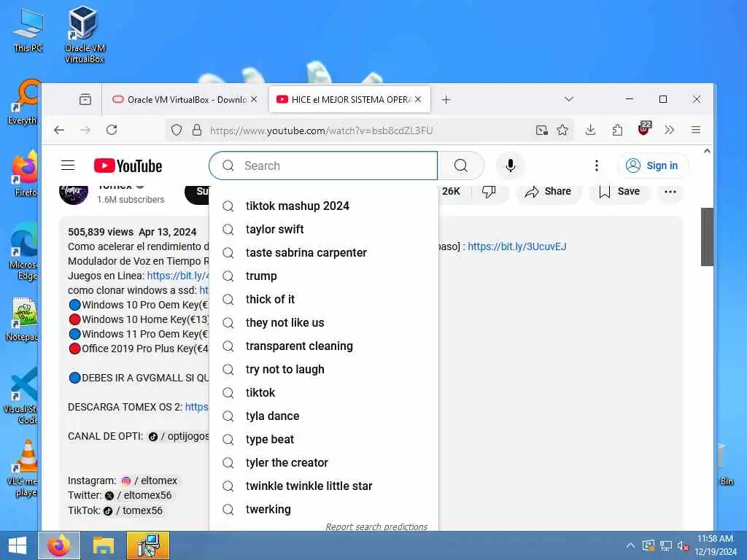This screenshot has height=560, width=747.
Task: Start voice search with microphone icon
Action: point(510,166)
